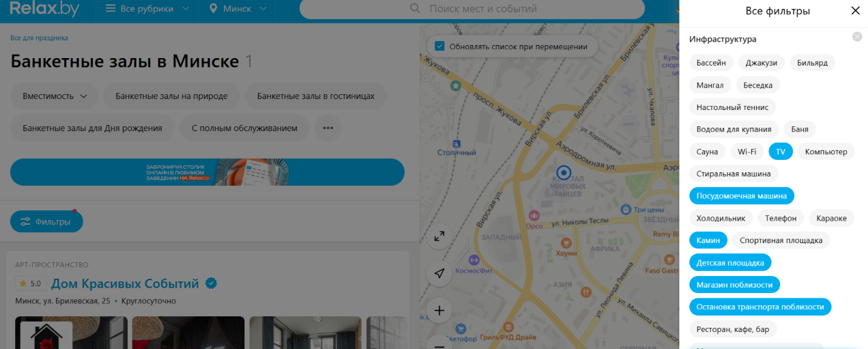Deselect Магазин поблизости filter chip
The image size is (868, 349).
(x=735, y=285)
